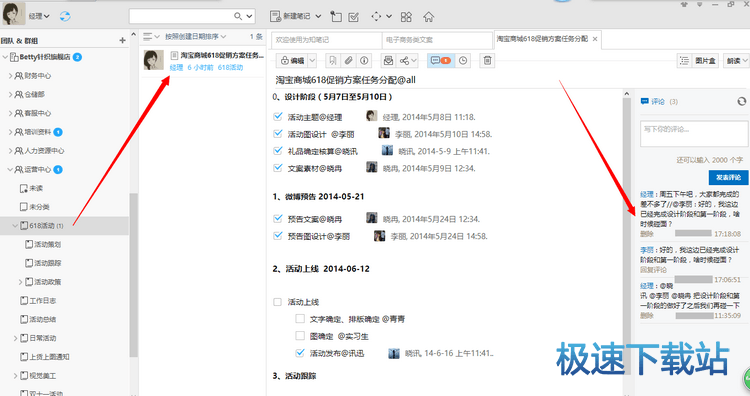Open the 活动跟踪 subfolder
Viewport: 750px width, 396px height.
[43, 263]
